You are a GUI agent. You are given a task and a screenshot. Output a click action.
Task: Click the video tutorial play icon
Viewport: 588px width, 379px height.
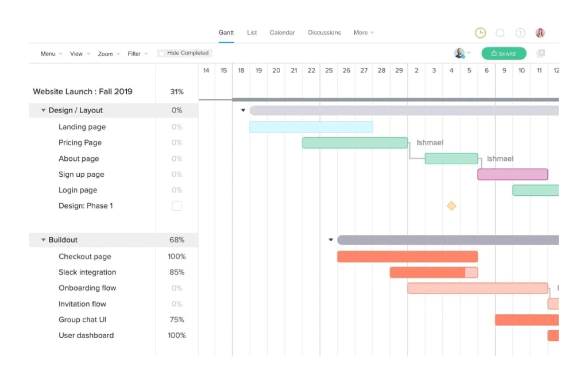540,53
